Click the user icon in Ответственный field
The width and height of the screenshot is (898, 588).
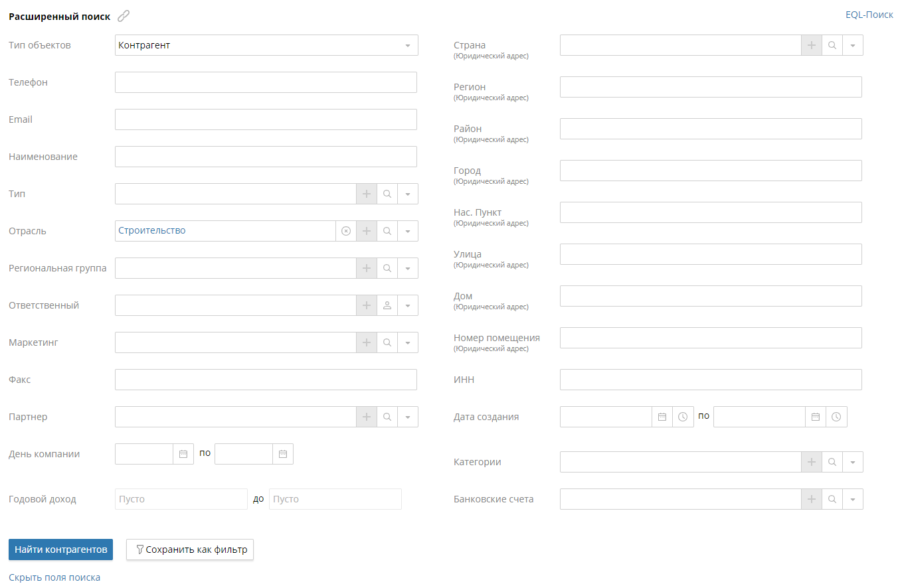(387, 305)
